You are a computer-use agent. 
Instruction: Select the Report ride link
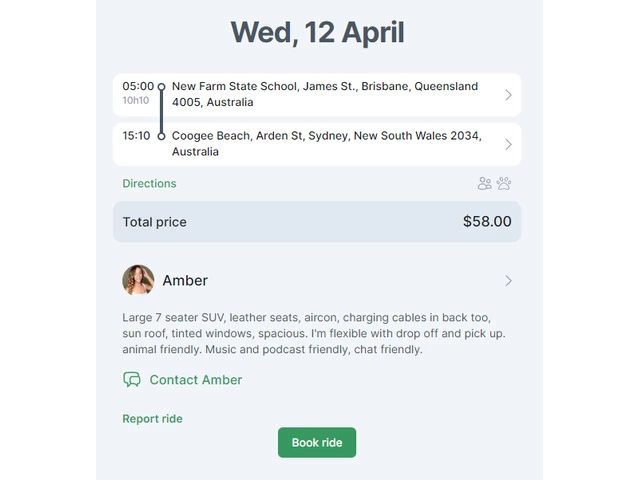(x=152, y=419)
